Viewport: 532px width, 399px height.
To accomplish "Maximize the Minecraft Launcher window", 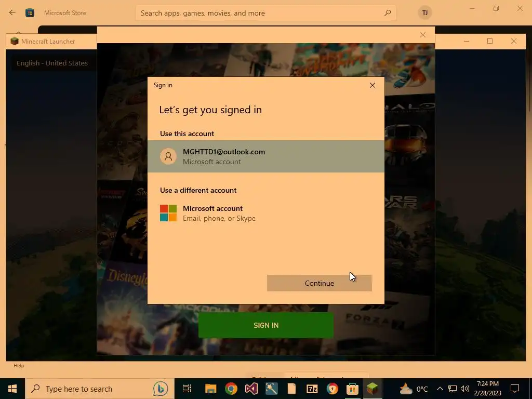I will [490, 41].
